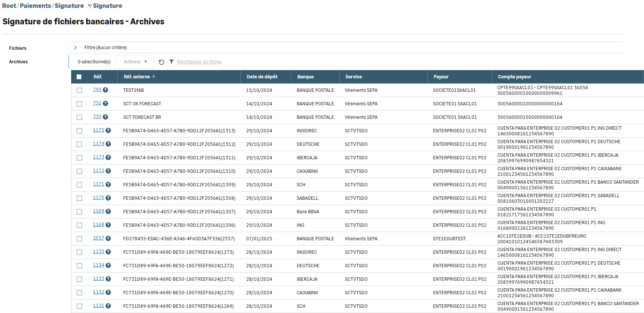Click the sort arrow on Réf. externe column
Image resolution: width=644 pixels, height=313 pixels.
coord(154,76)
